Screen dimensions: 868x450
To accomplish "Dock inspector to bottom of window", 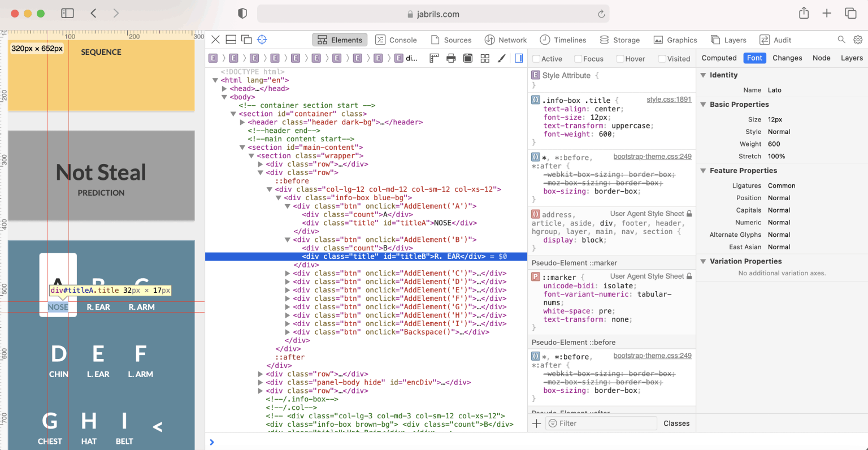I will coord(231,40).
